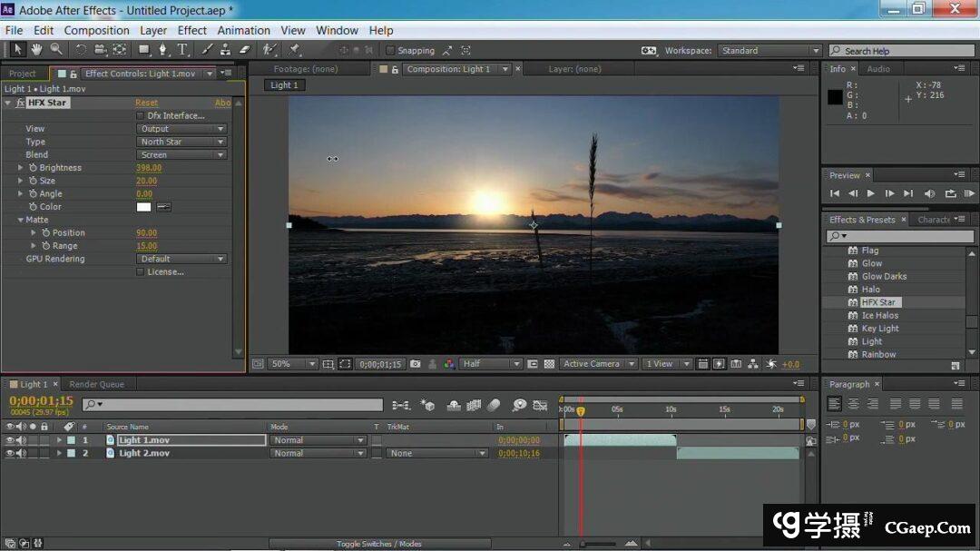Click the white Color swatch
The image size is (980, 551).
(x=143, y=207)
